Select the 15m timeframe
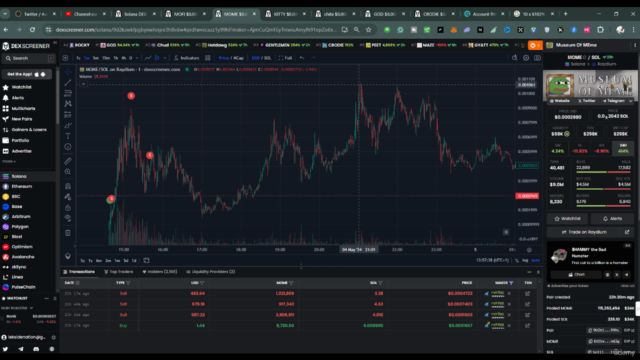The height and width of the screenshot is (360, 640). tap(106, 58)
